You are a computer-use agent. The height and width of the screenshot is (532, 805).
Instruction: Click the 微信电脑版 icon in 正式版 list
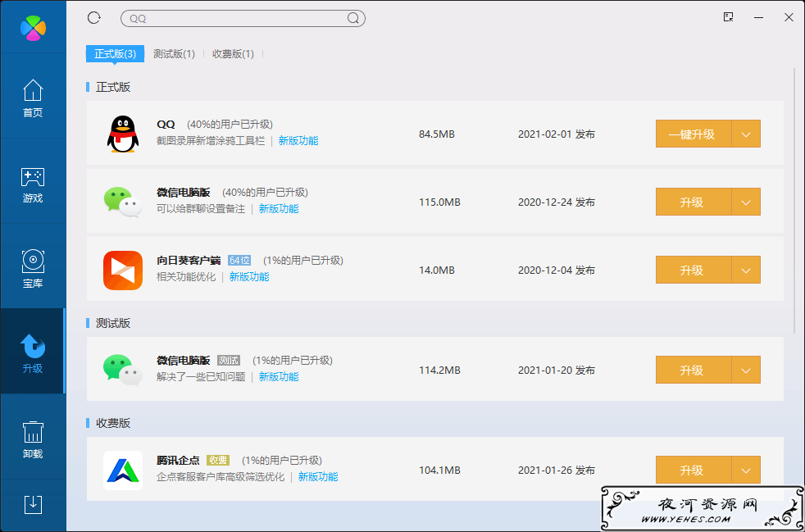point(123,202)
